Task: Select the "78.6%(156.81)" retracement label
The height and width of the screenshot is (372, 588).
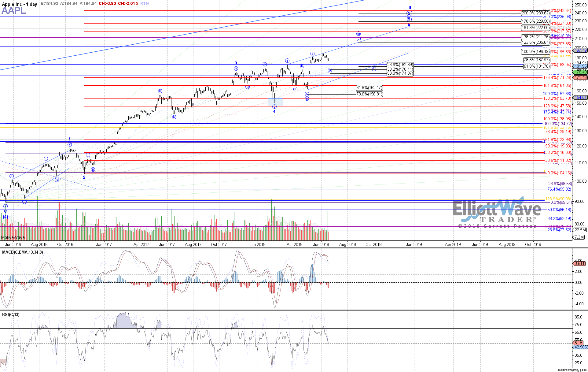Action: [x=369, y=94]
